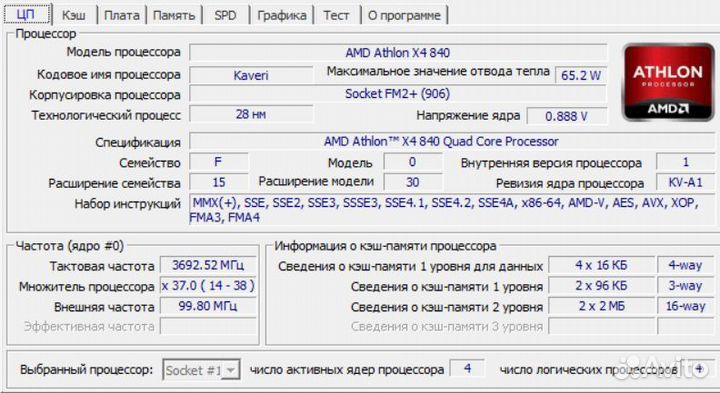
Task: Click the 4 x 16 КБ cache value
Action: [601, 265]
